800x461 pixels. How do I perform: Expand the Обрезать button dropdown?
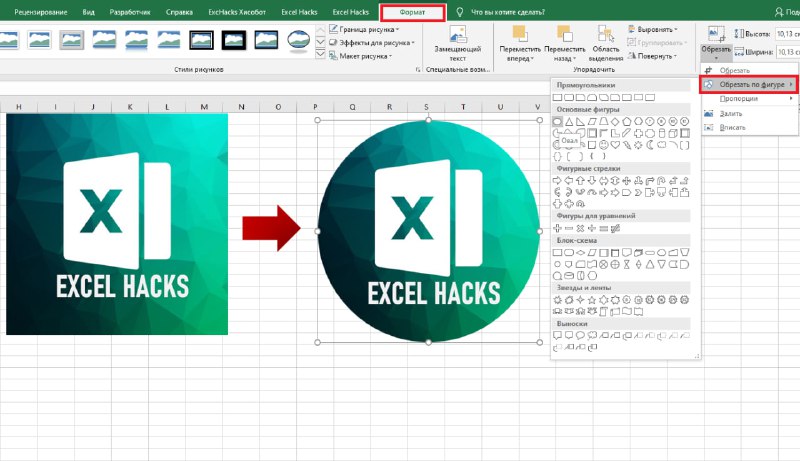point(716,55)
